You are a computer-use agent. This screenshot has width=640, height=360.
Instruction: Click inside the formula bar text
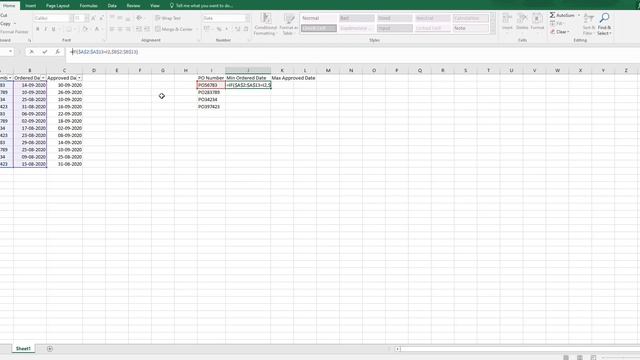coord(104,52)
